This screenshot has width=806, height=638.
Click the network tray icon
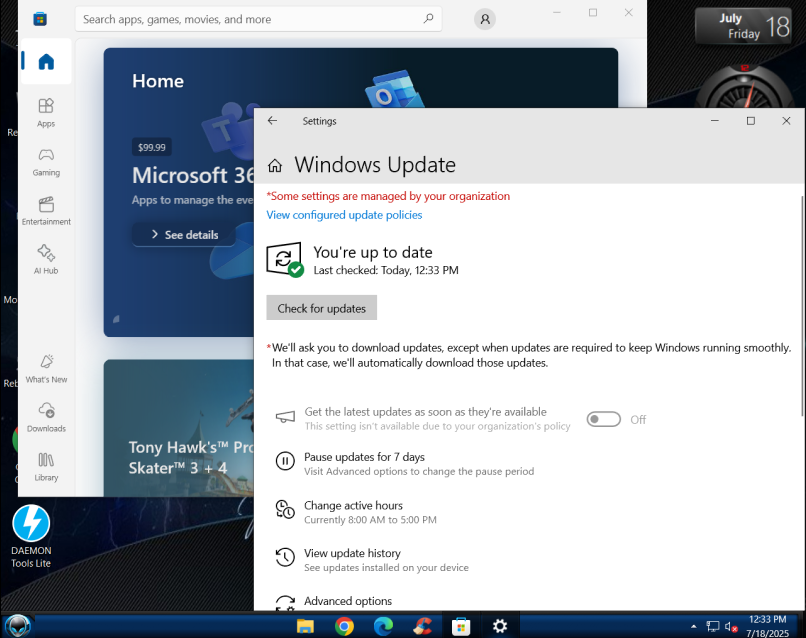(x=712, y=626)
